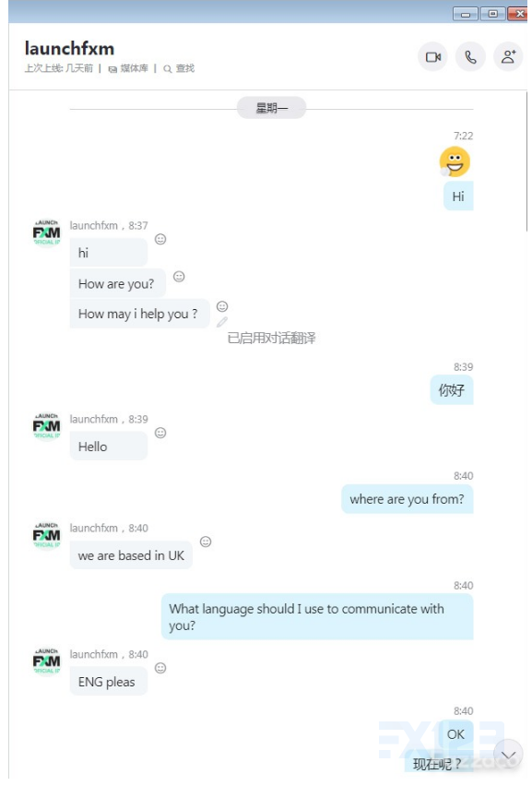Viewport: 532px width, 786px height.
Task: React to the 'hi' message with smiley icon
Action: 160,239
